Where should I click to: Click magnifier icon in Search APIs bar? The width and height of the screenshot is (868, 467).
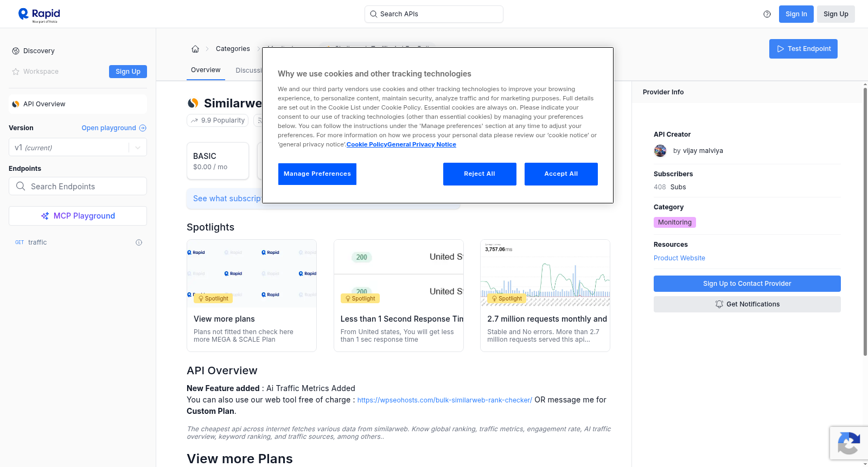point(374,14)
